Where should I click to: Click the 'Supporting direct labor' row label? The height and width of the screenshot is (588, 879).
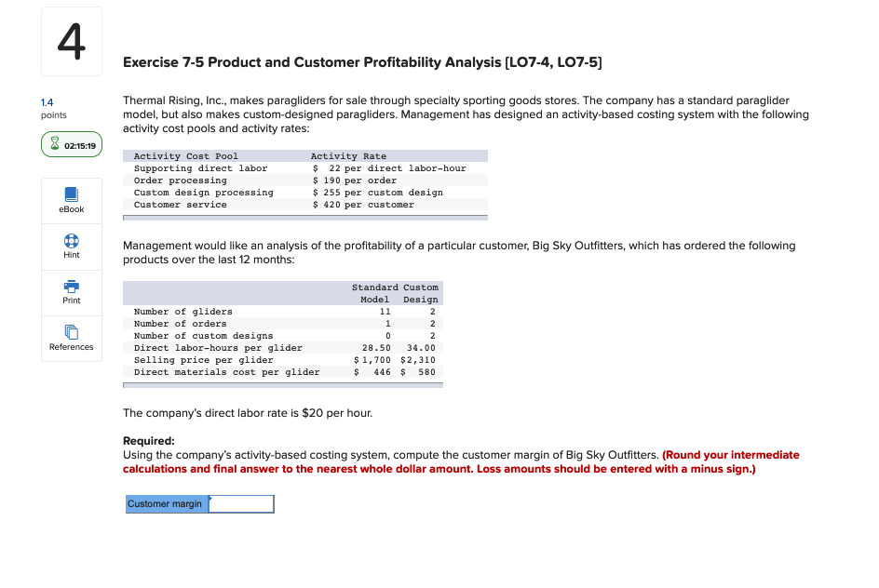(200, 168)
